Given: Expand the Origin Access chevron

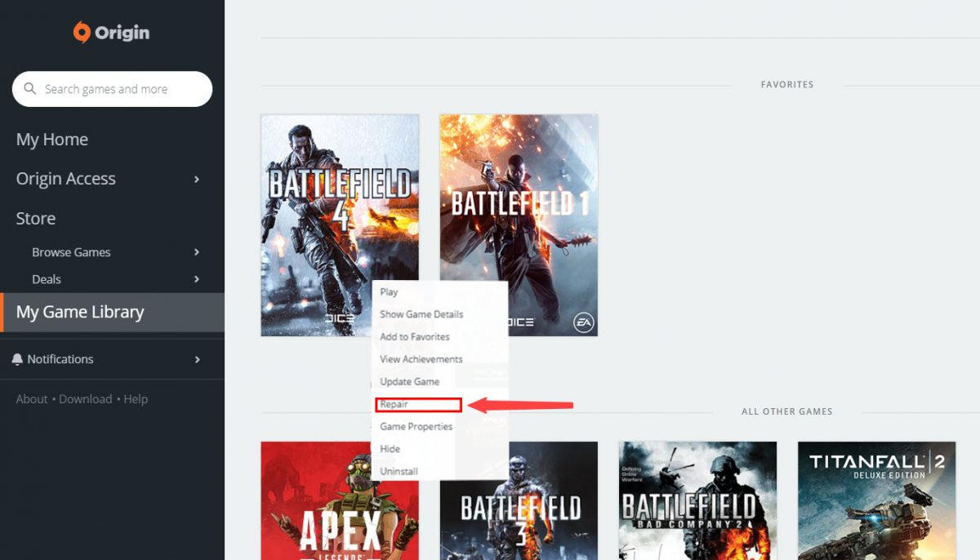Looking at the screenshot, I should coord(197,179).
